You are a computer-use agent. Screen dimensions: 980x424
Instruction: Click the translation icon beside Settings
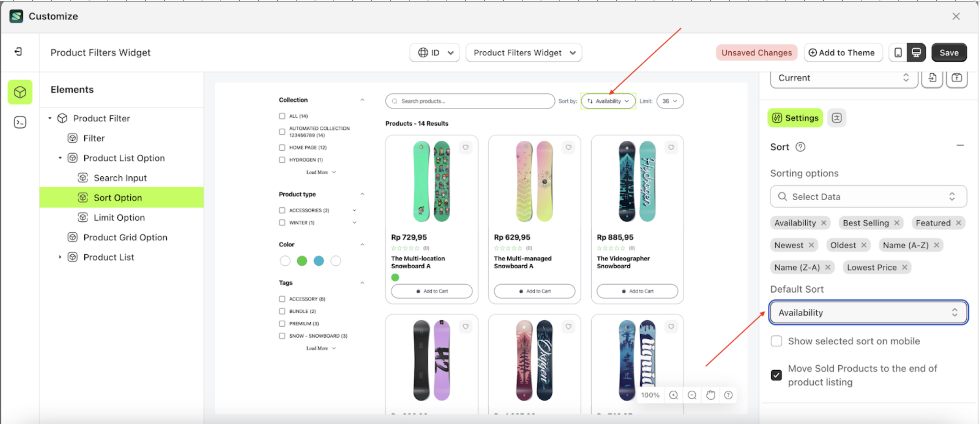[836, 118]
